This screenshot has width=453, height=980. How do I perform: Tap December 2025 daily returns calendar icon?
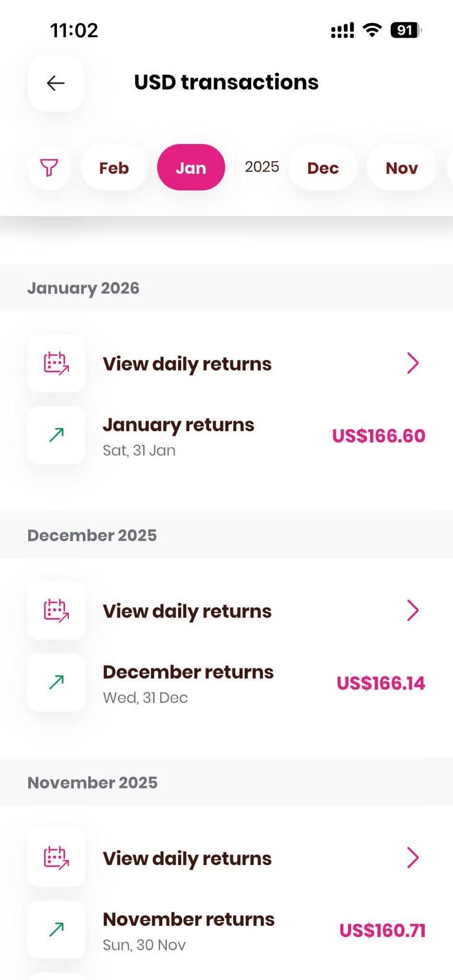[57, 611]
